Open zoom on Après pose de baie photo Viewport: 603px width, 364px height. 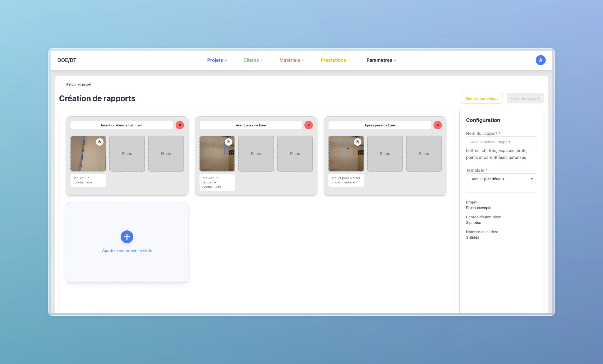coord(358,142)
